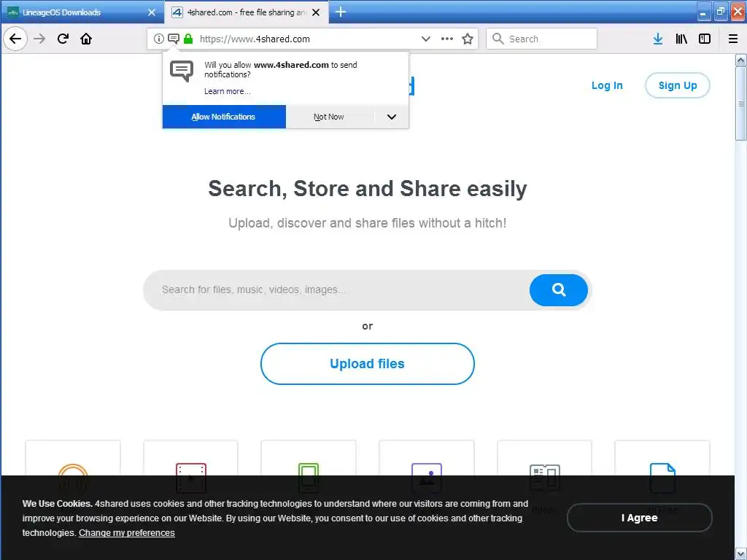Go back to the previous page
Image resolution: width=747 pixels, height=560 pixels.
point(15,39)
